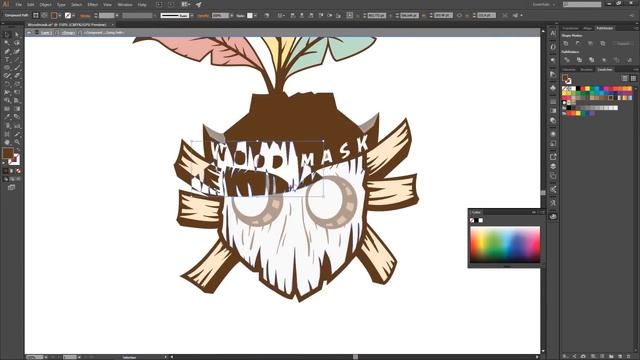Click the Trim pathfinder icon
The height and width of the screenshot is (360, 640).
click(x=579, y=60)
